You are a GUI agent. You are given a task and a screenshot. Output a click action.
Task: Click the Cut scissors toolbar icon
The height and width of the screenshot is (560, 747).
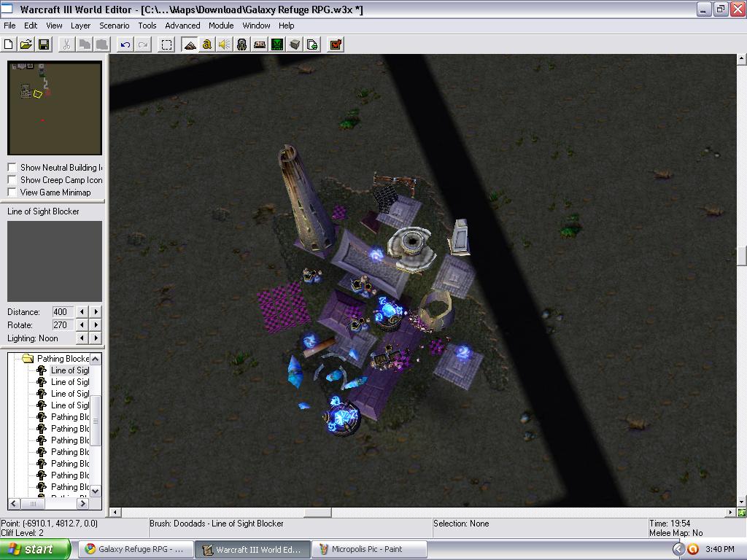point(66,44)
